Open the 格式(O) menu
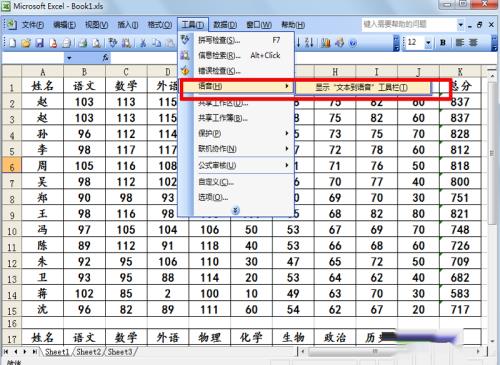Image resolution: width=500 pixels, height=365 pixels. [x=160, y=25]
